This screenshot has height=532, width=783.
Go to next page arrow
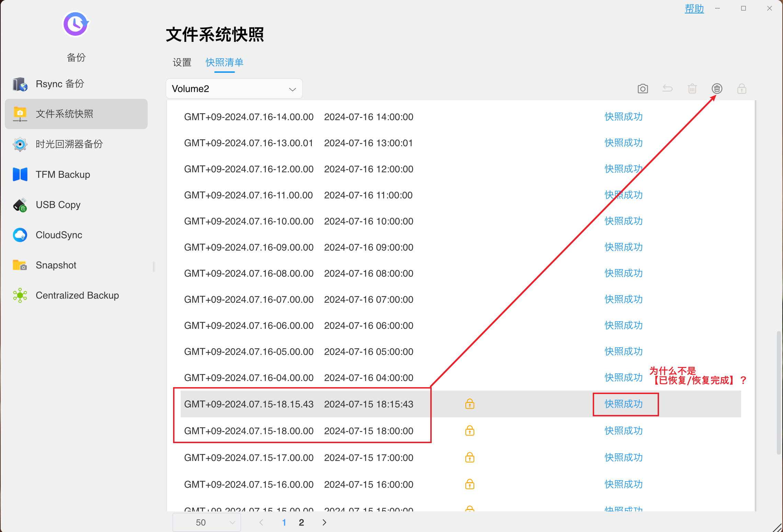click(x=324, y=522)
